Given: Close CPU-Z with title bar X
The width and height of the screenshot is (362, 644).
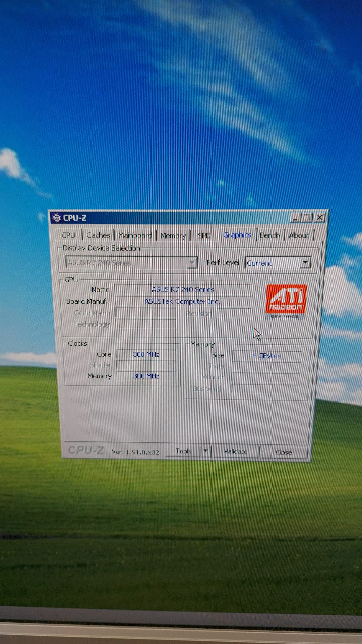Looking at the screenshot, I should pos(320,218).
